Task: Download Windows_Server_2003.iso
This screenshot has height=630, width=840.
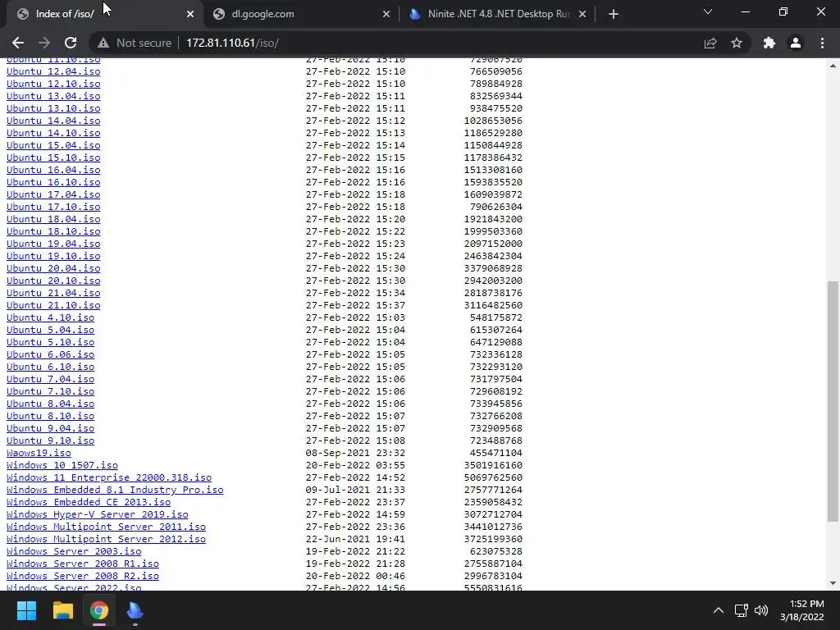Action: coord(74,552)
